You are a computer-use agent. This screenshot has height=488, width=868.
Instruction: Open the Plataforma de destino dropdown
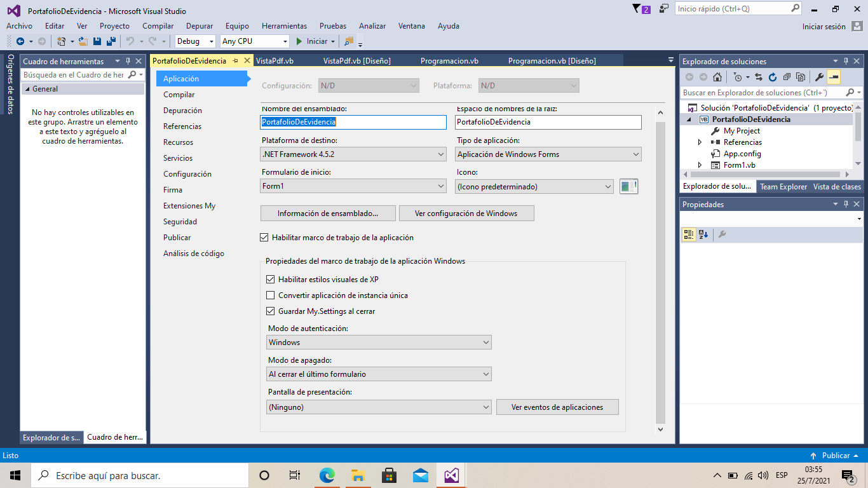[x=353, y=154]
